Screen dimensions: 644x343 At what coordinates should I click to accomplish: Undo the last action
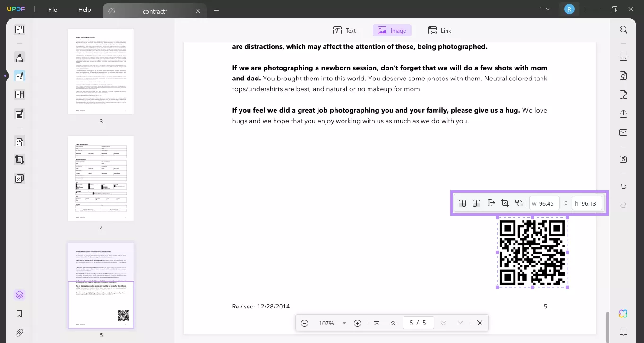624,186
